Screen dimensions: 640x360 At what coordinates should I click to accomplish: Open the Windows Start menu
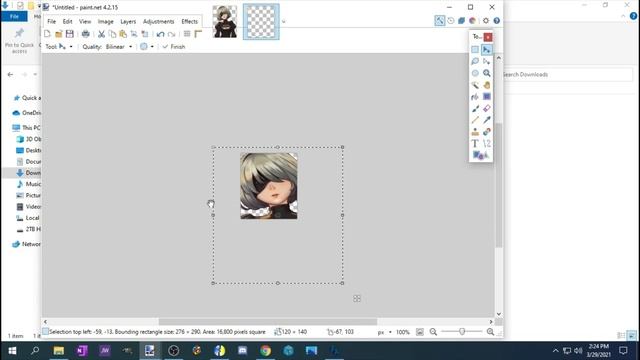click(x=12, y=351)
